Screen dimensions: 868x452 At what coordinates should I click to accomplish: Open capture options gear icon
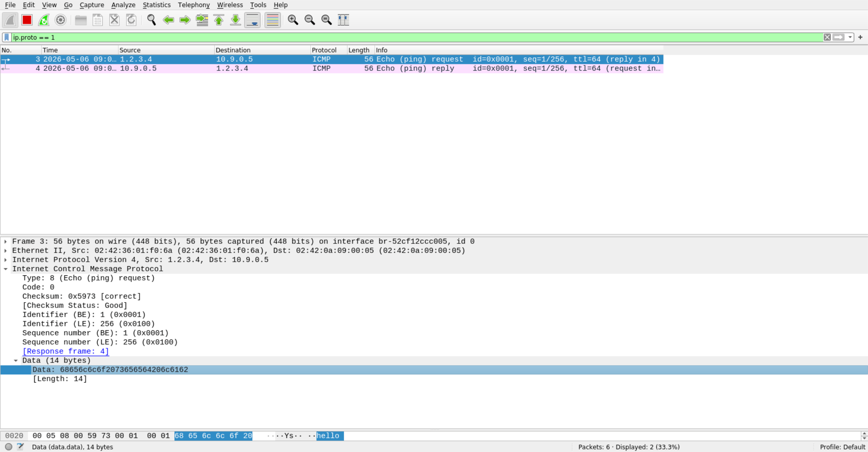pyautogui.click(x=60, y=20)
